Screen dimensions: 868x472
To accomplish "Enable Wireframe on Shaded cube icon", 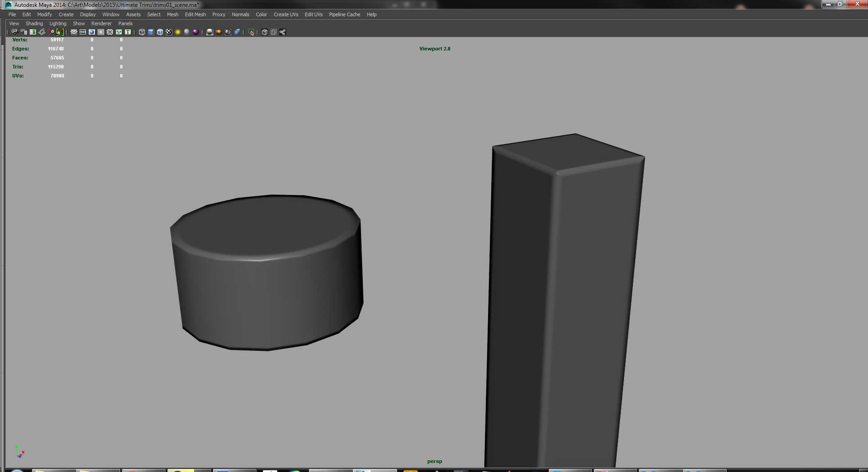I will [160, 32].
